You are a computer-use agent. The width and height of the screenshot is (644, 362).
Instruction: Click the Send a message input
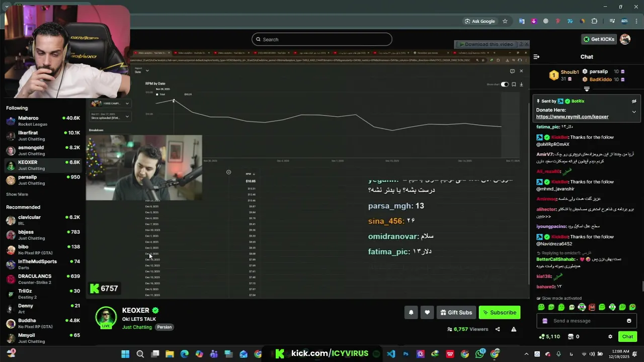(586, 321)
